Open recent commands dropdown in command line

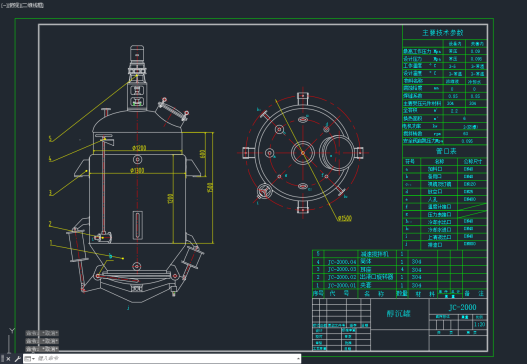click(x=30, y=359)
